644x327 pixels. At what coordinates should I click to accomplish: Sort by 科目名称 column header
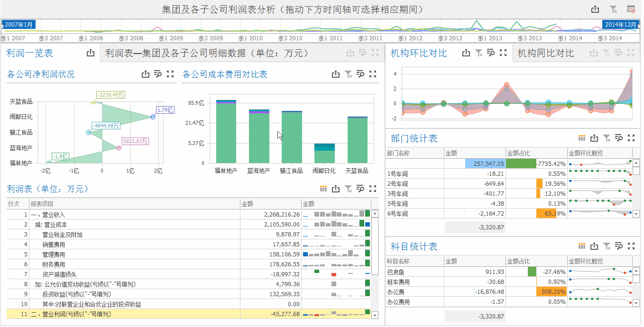pos(414,262)
